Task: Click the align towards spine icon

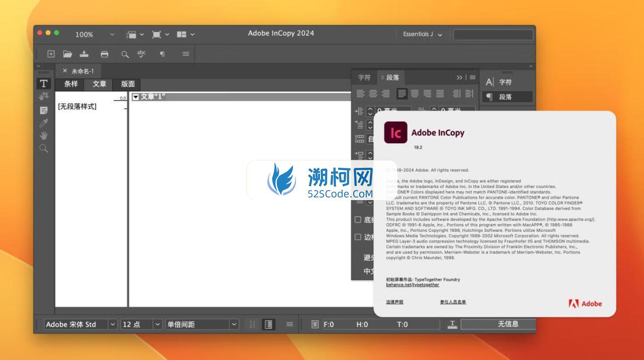Action: point(456,94)
